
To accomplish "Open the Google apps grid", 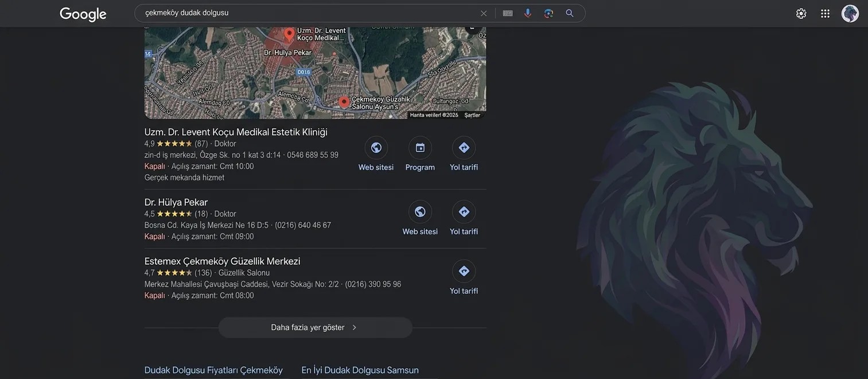I will click(x=825, y=14).
